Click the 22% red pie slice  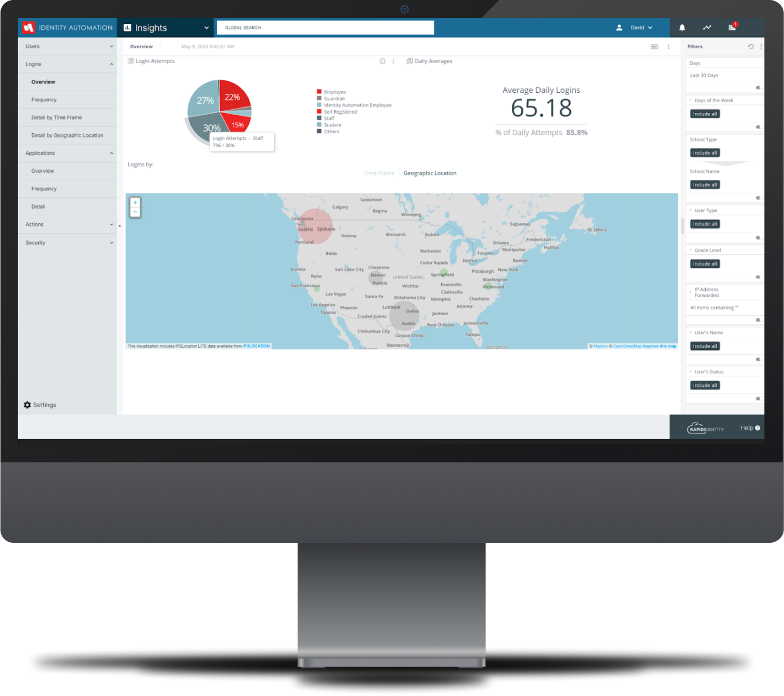233,96
